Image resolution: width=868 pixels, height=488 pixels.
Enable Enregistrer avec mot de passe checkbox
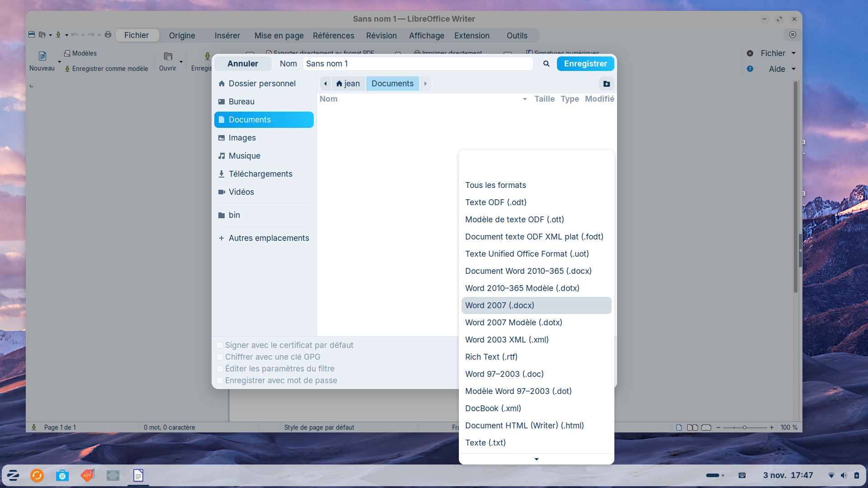220,380
